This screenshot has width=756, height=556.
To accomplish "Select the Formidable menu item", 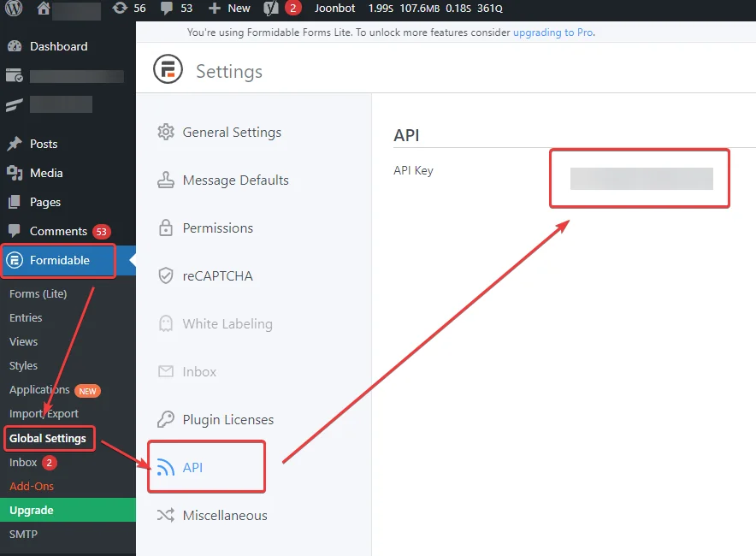I will (60, 260).
